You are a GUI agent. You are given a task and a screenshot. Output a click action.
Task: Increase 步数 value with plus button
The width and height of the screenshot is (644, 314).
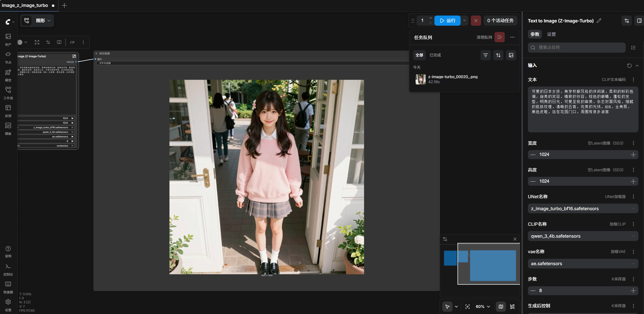633,291
